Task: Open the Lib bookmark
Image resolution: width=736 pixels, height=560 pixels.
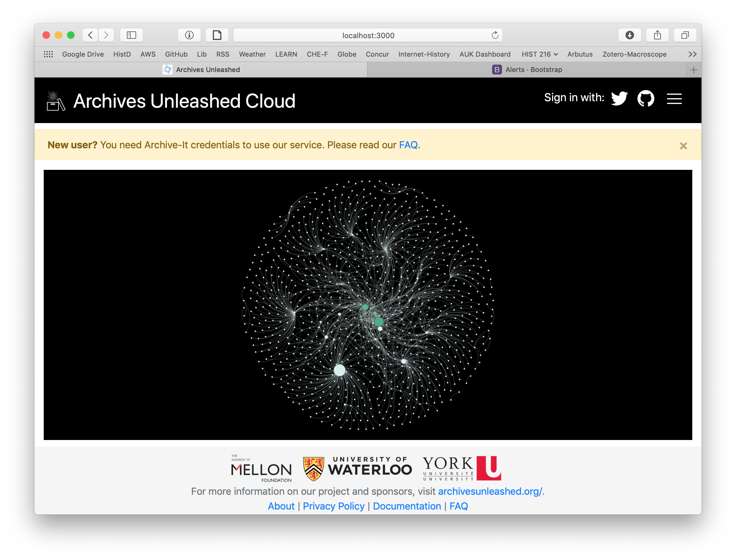Action: tap(201, 54)
